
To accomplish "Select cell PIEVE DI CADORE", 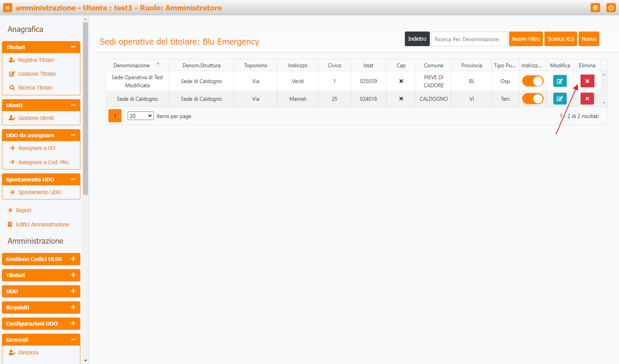I will click(434, 81).
